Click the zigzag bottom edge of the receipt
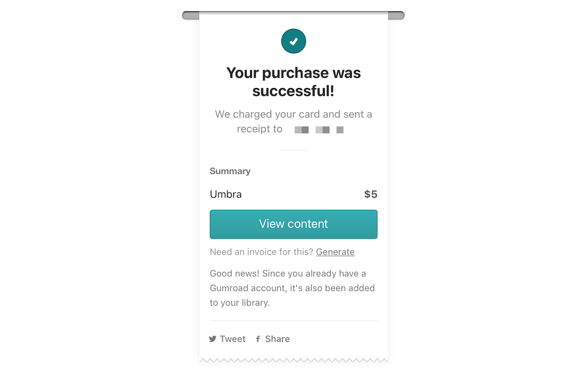588x381 pixels. [293, 359]
